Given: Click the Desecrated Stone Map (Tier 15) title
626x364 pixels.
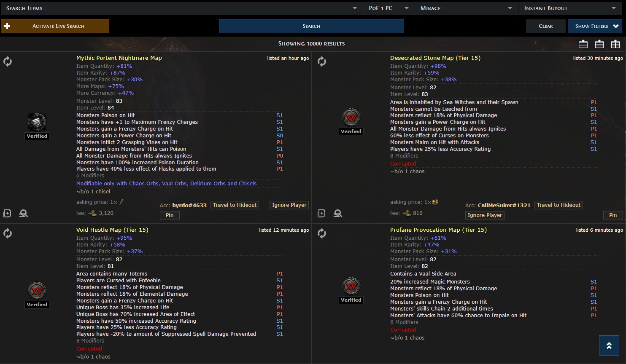Looking at the screenshot, I should click(435, 58).
